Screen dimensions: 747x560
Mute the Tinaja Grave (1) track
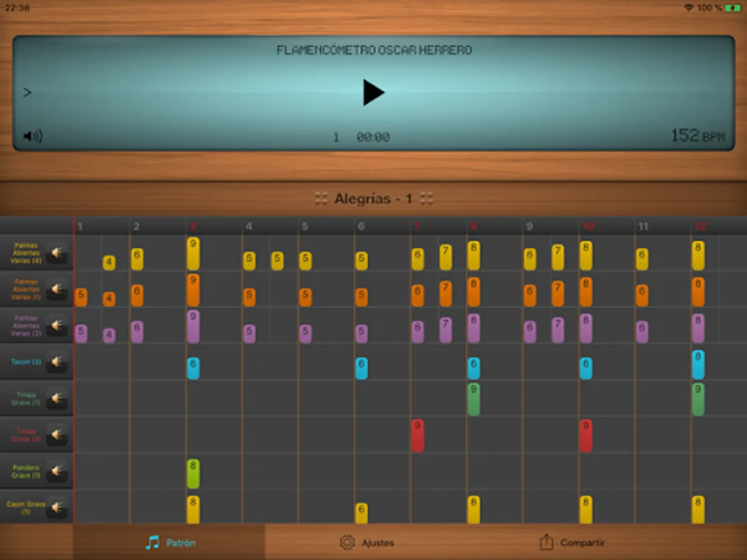pyautogui.click(x=57, y=398)
